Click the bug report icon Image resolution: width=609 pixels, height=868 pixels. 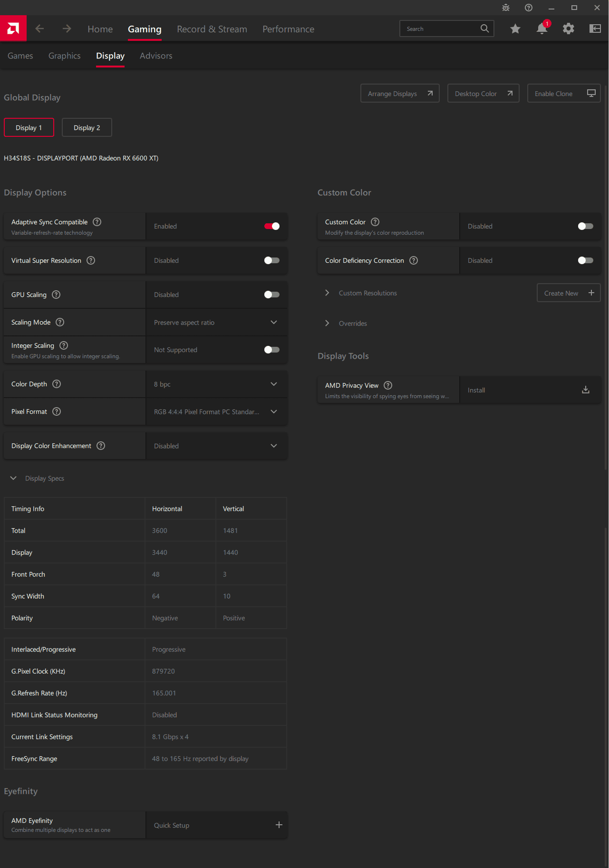(506, 8)
